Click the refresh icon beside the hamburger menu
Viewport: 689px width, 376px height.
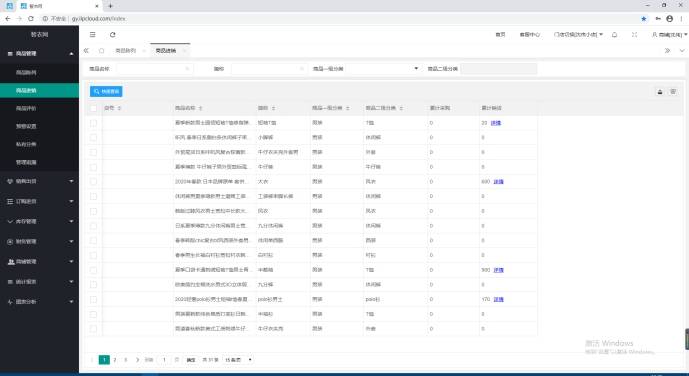coord(112,34)
